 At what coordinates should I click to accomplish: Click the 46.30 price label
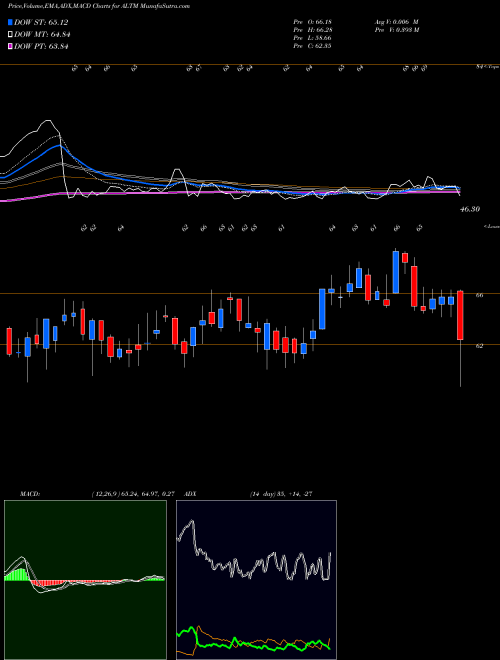[470, 209]
